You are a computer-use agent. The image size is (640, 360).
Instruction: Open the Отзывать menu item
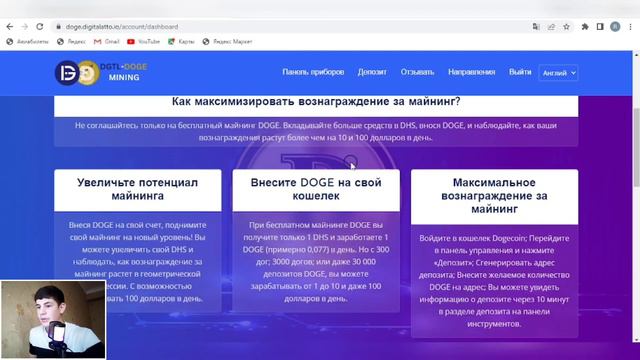pyautogui.click(x=417, y=72)
